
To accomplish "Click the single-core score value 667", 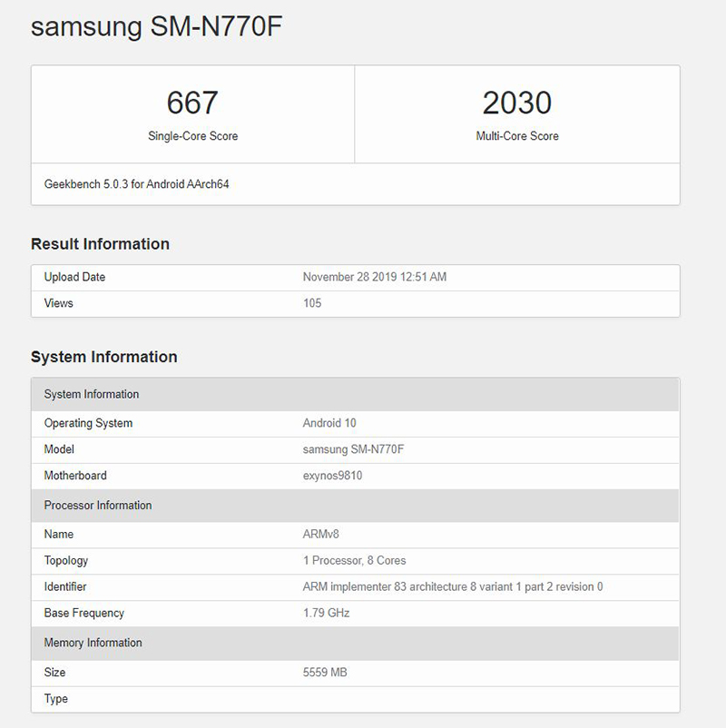I will (192, 103).
